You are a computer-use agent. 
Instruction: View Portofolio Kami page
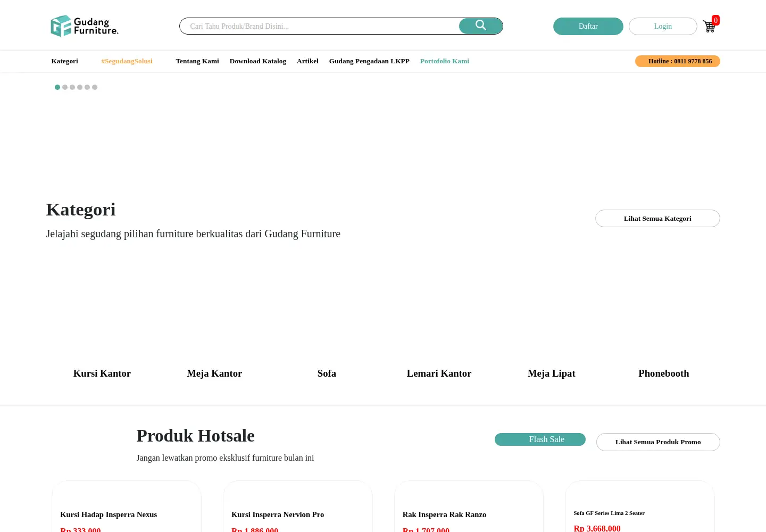click(445, 61)
